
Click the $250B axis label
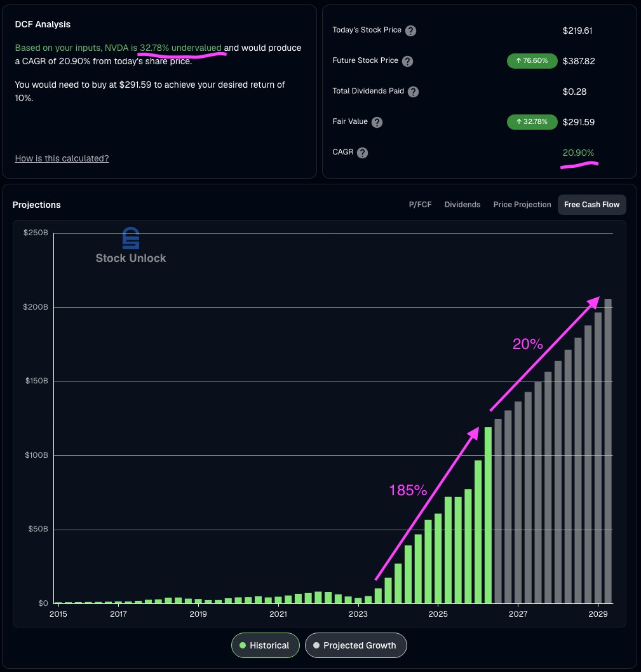click(36, 233)
